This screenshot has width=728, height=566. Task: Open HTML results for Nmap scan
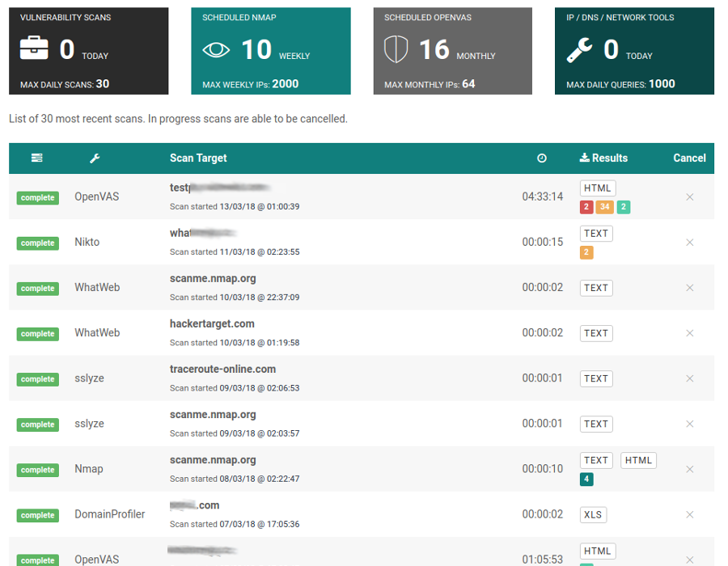(638, 461)
